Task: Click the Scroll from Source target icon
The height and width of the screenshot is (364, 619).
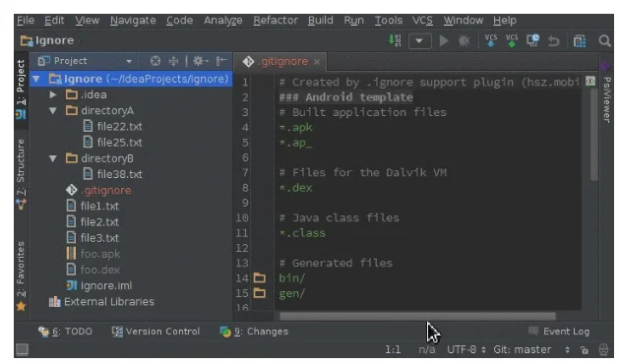Action: pos(155,61)
